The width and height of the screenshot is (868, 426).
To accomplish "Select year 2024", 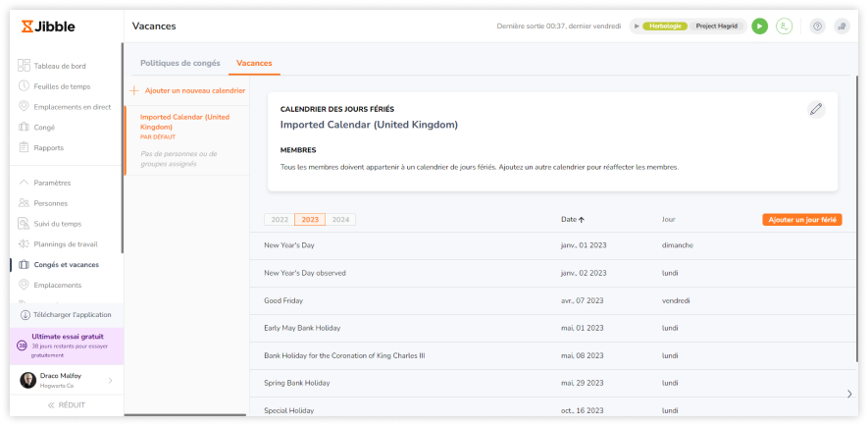I will tap(340, 219).
